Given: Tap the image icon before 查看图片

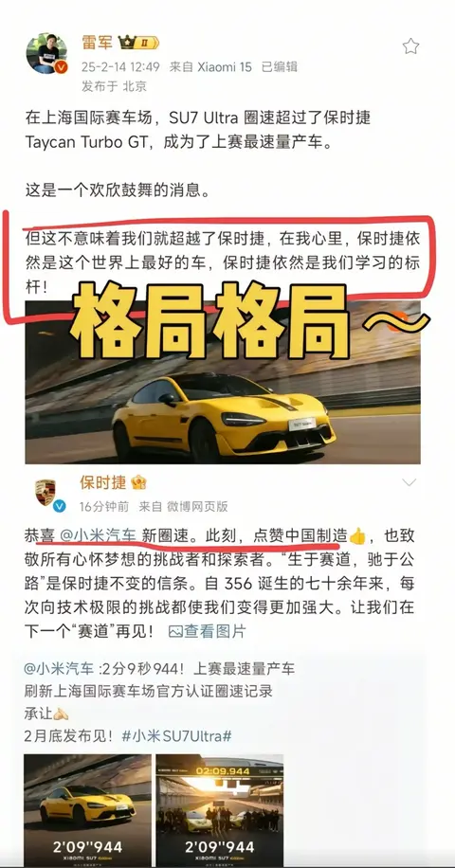Looking at the screenshot, I should [x=175, y=631].
